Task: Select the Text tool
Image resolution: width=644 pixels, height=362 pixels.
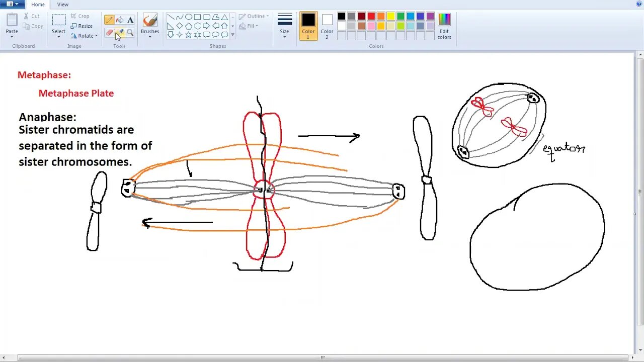Action: [130, 20]
